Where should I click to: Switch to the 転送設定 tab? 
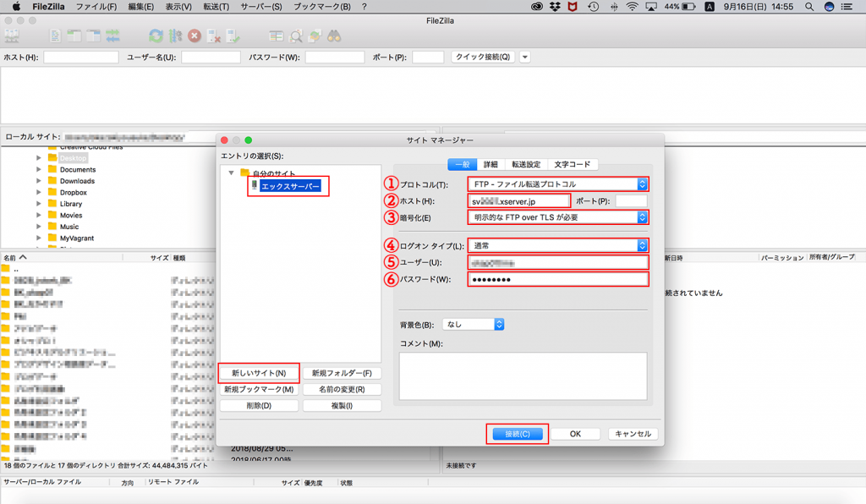pyautogui.click(x=526, y=164)
